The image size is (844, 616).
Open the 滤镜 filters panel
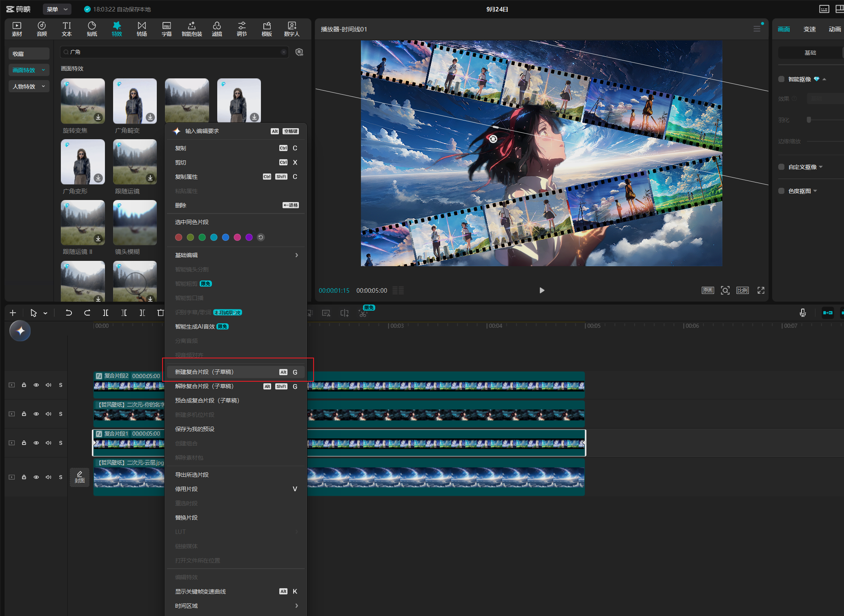point(217,29)
